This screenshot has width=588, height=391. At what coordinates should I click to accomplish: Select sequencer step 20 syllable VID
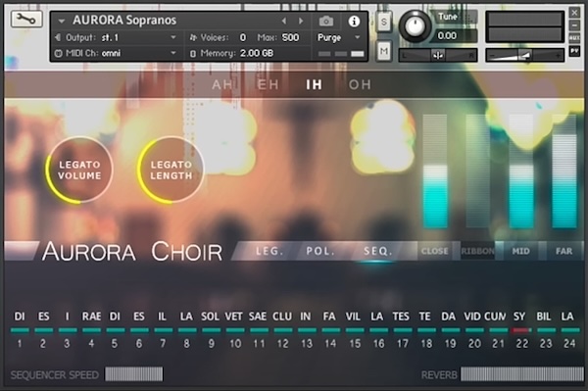pos(472,317)
